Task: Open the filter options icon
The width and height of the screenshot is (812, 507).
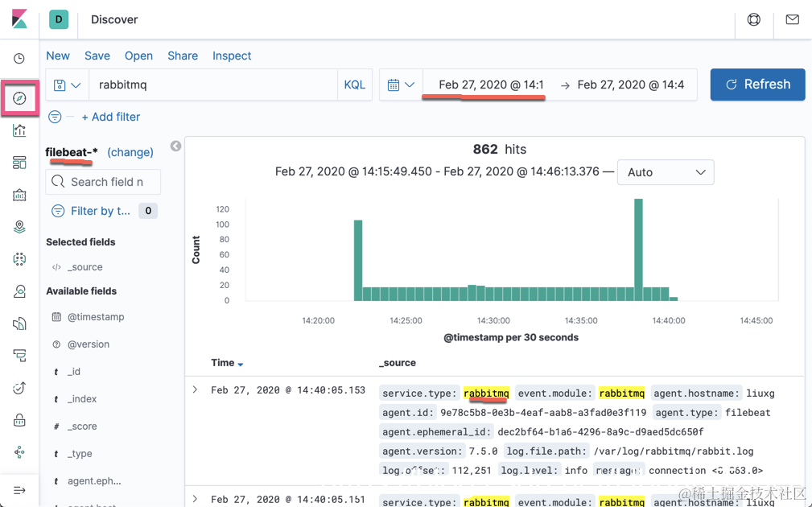Action: (x=55, y=117)
